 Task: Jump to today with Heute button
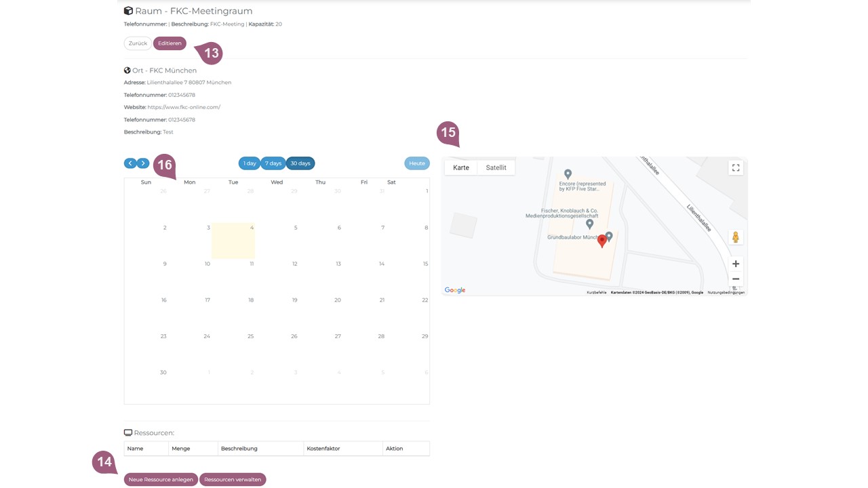pyautogui.click(x=417, y=163)
